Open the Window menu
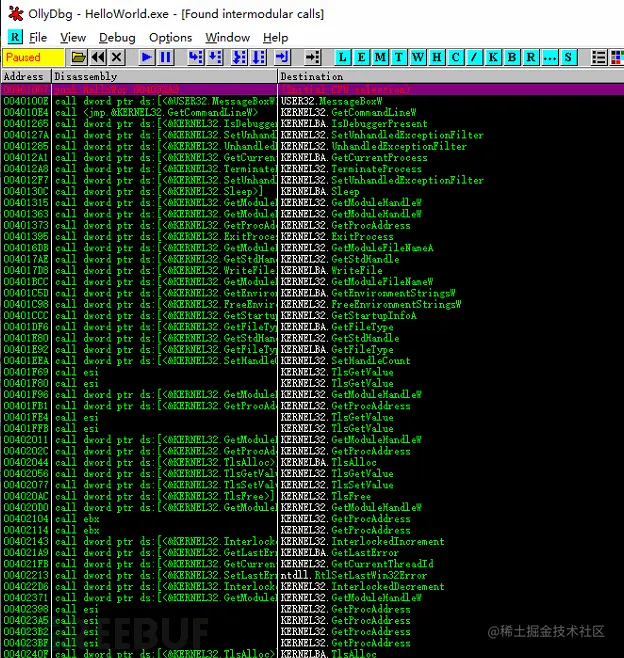 [x=227, y=37]
